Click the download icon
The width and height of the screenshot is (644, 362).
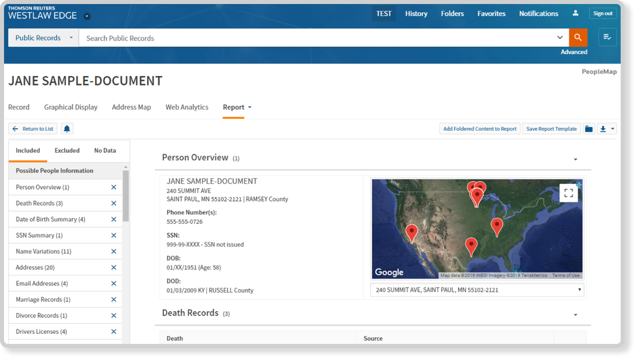(603, 129)
